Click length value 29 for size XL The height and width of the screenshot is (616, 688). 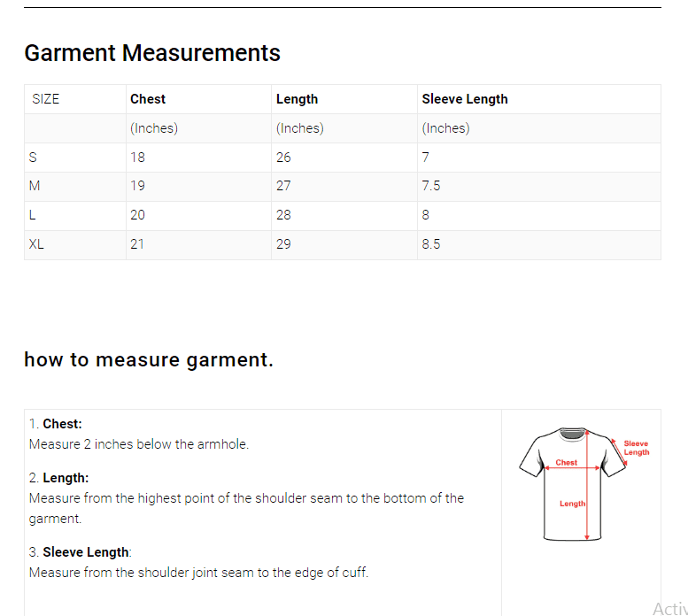pyautogui.click(x=283, y=244)
